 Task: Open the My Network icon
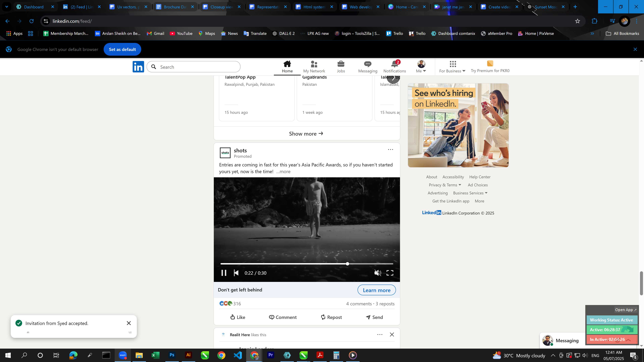pos(314,67)
